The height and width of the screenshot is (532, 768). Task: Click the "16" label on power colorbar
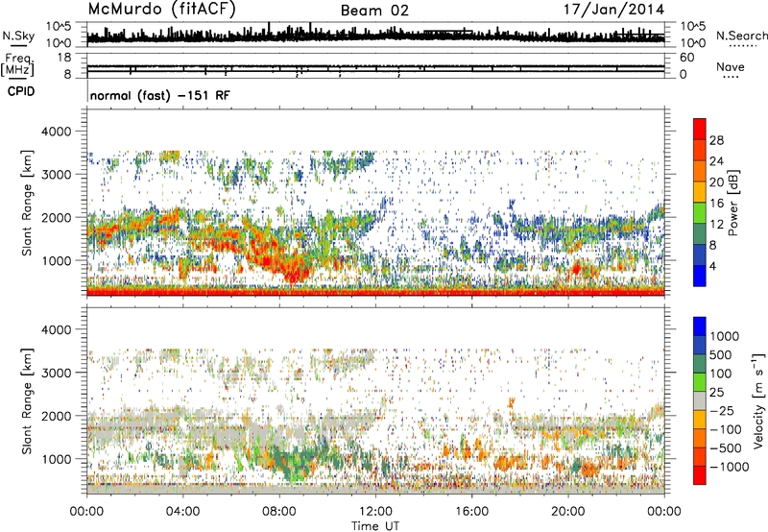point(716,204)
